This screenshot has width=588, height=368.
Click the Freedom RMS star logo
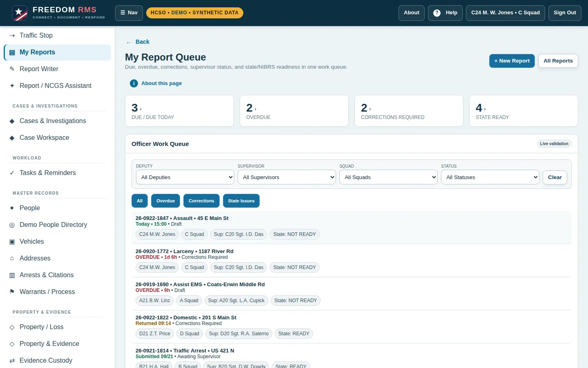[20, 13]
